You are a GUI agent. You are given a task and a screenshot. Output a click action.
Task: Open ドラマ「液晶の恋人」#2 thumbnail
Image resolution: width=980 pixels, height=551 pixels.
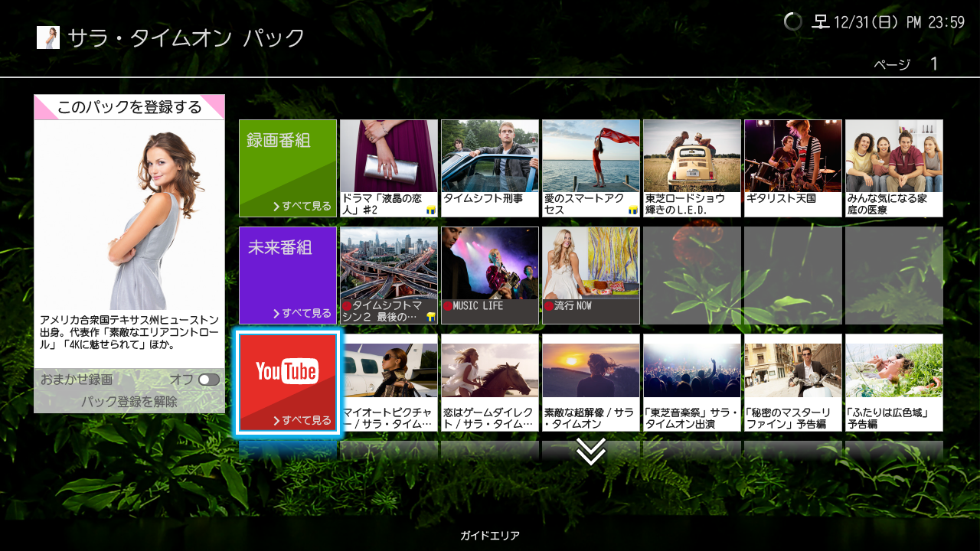[389, 168]
